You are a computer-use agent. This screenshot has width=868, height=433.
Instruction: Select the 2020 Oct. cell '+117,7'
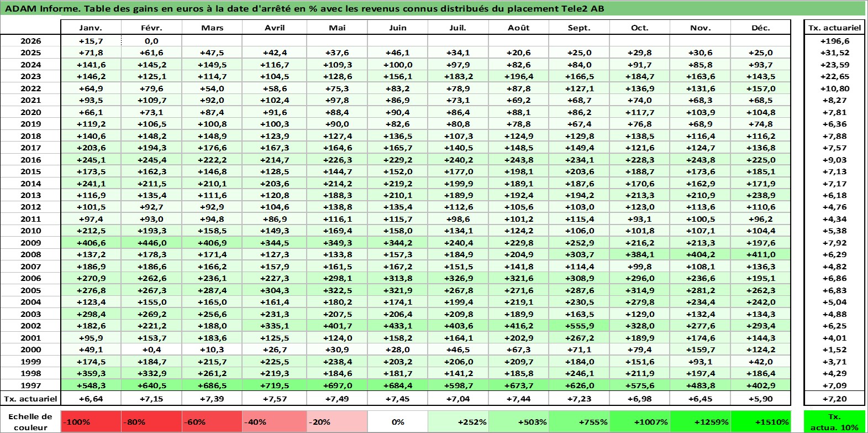(640, 112)
